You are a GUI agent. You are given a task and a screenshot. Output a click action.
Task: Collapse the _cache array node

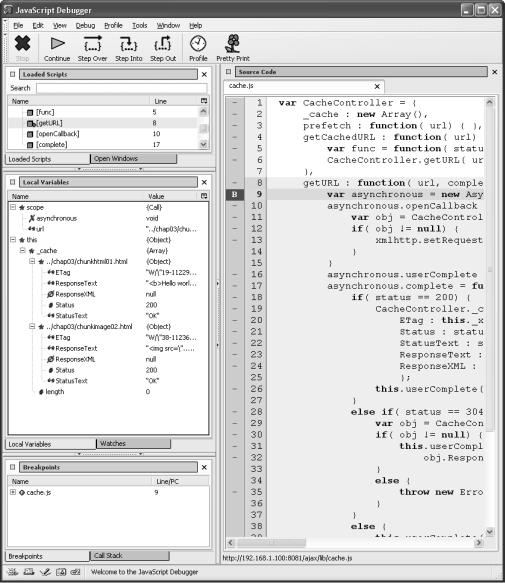click(23, 250)
